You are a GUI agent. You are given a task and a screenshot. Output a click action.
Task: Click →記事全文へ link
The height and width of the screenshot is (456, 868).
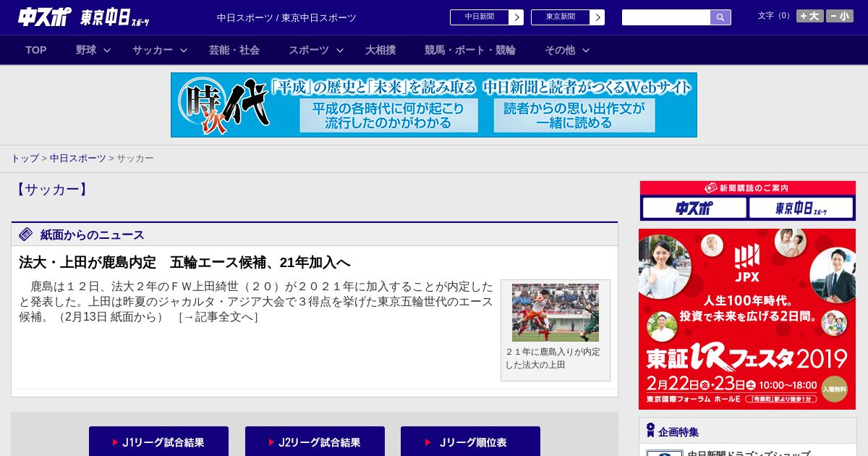(218, 316)
